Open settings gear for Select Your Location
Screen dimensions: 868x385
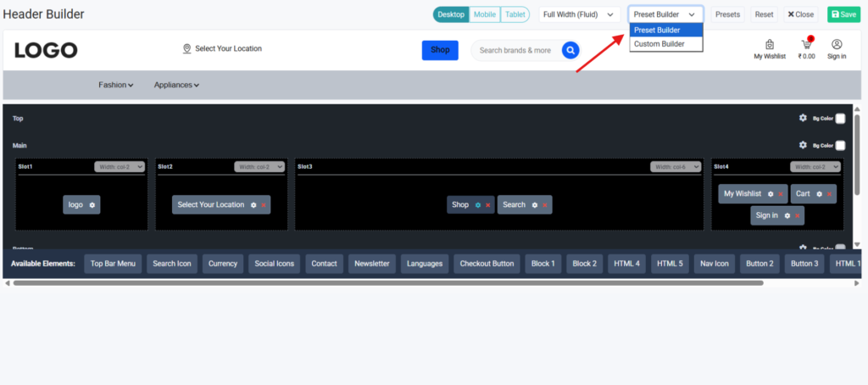pyautogui.click(x=253, y=205)
